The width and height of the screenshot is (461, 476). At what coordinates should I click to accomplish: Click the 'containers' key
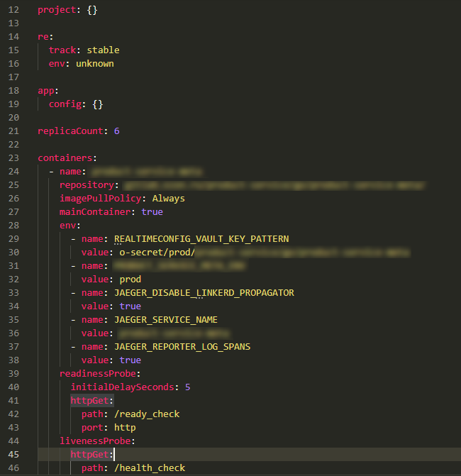[x=65, y=158]
